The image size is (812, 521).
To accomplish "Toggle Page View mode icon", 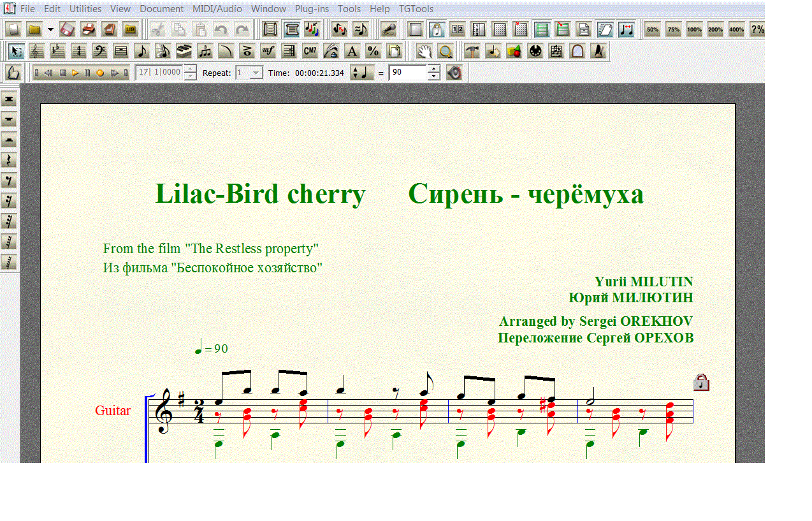I will pos(292,29).
